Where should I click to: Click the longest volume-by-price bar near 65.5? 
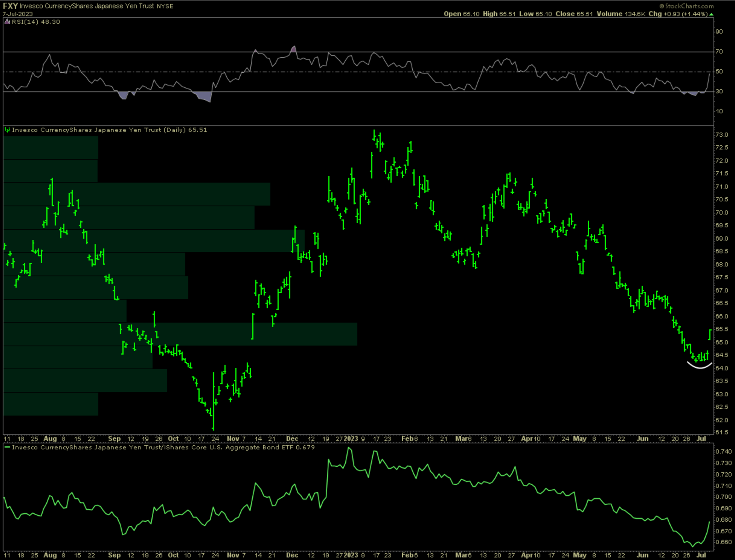(x=180, y=334)
